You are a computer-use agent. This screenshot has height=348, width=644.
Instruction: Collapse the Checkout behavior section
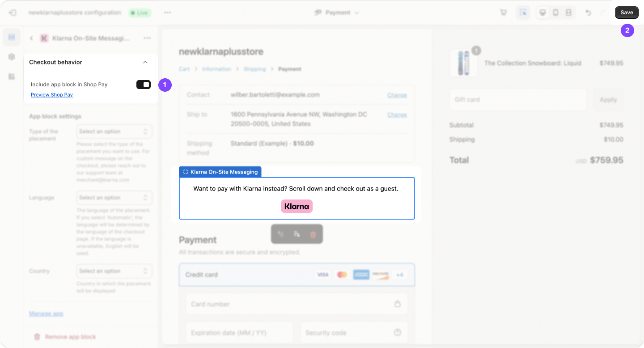(x=145, y=62)
